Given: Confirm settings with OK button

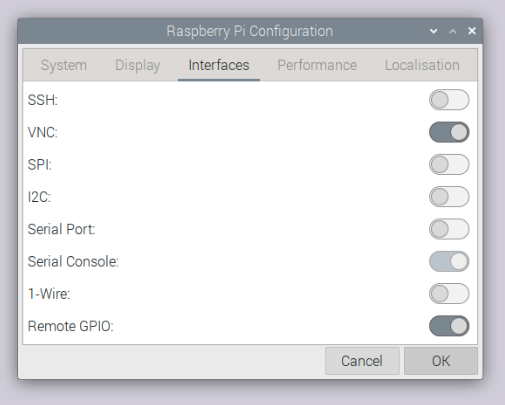Looking at the screenshot, I should click(x=441, y=361).
